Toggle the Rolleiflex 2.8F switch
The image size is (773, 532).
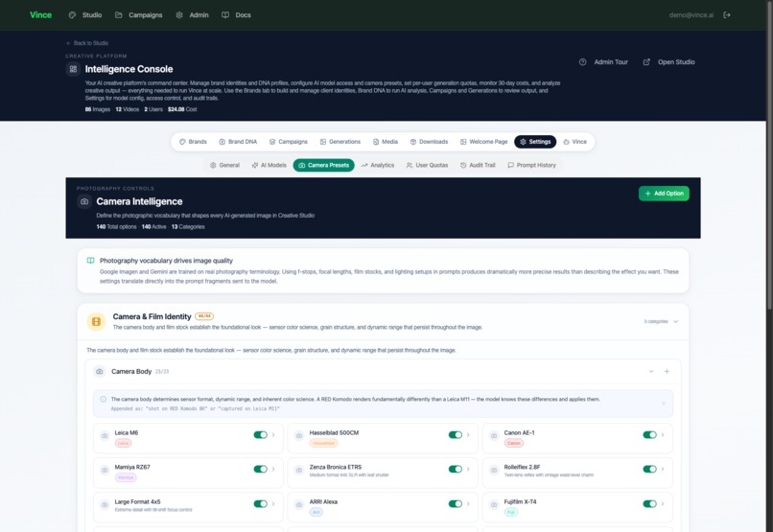pos(649,469)
